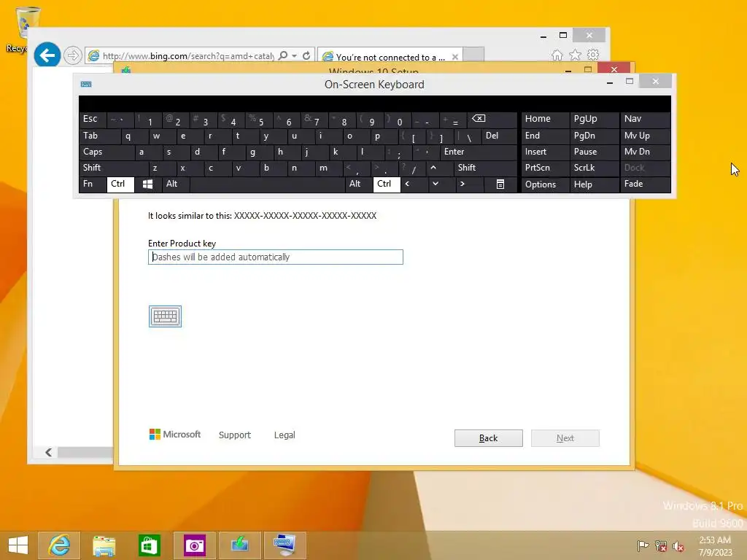Go back in Internet Explorer window
Screen dimensions: 747x560
click(x=47, y=55)
